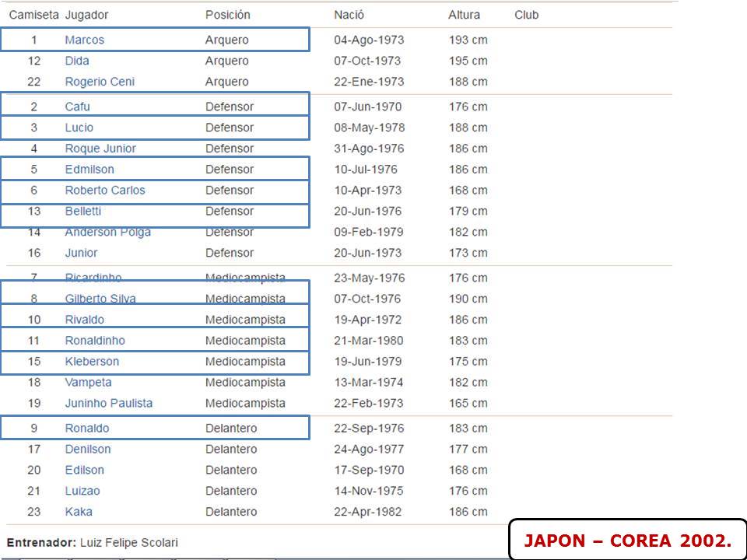Select birth date 10-Jul-1976

(x=366, y=170)
